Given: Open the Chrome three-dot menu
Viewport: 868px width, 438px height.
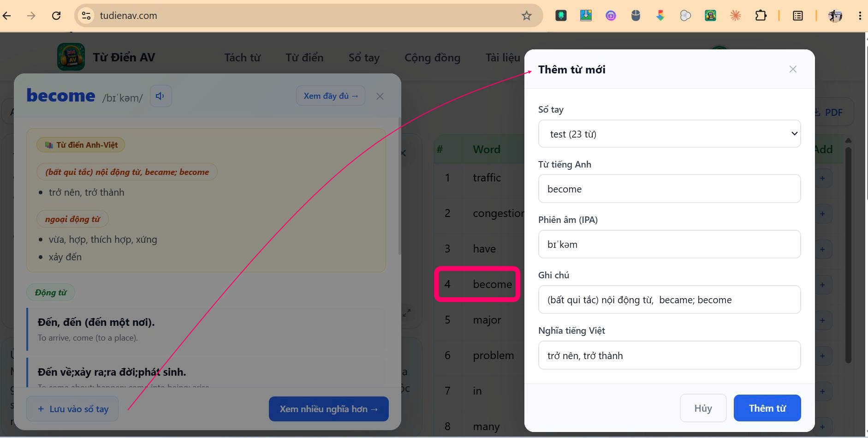Looking at the screenshot, I should click(860, 16).
